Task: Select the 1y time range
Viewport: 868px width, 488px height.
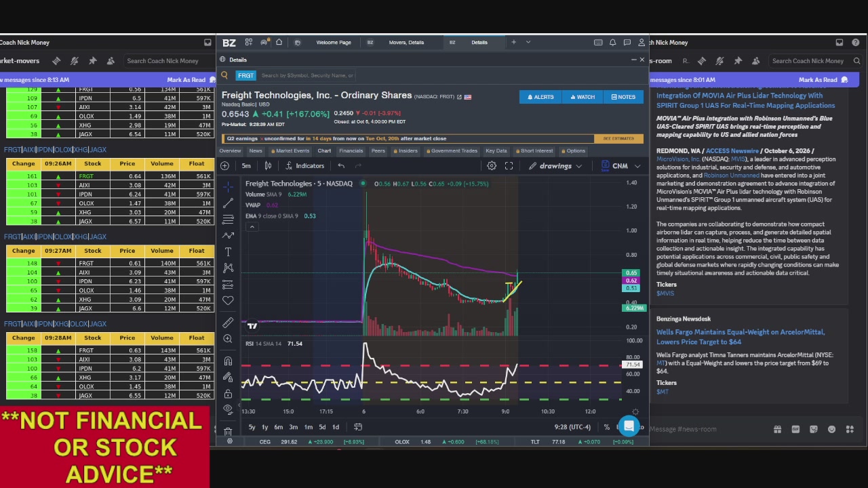Action: (x=265, y=427)
